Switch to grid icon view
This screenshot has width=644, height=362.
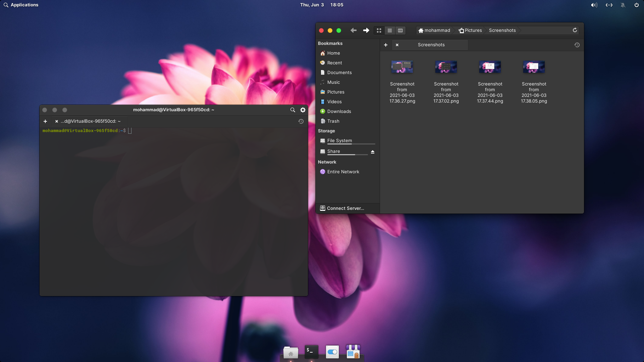click(x=379, y=31)
